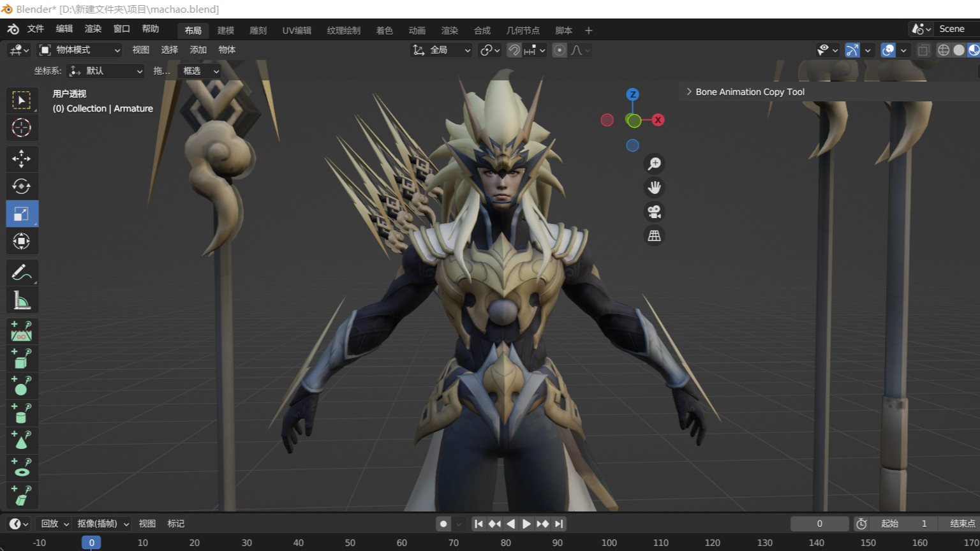Select the Move tool in toolbar
The width and height of the screenshot is (980, 551).
coord(21,159)
